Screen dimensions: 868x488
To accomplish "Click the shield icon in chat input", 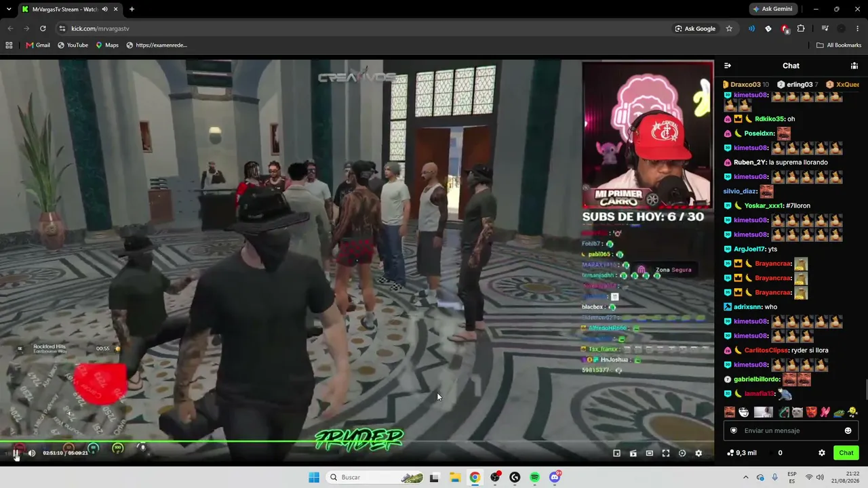I will point(734,430).
